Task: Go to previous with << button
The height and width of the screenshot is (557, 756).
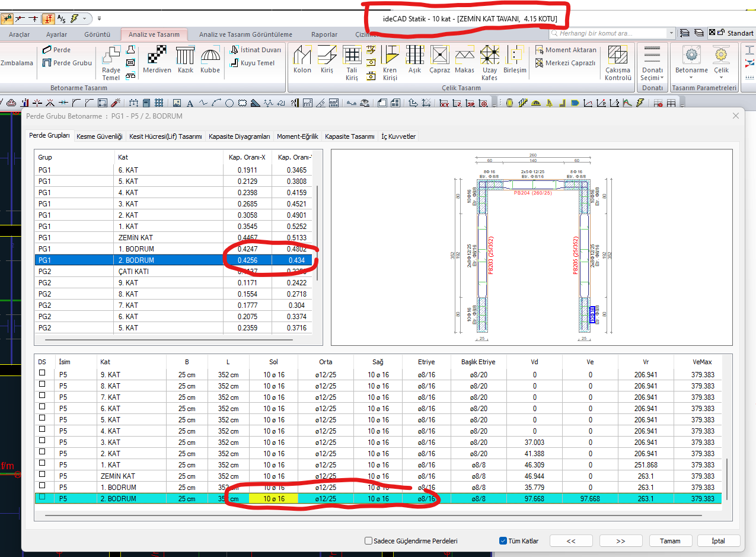Action: 571,541
